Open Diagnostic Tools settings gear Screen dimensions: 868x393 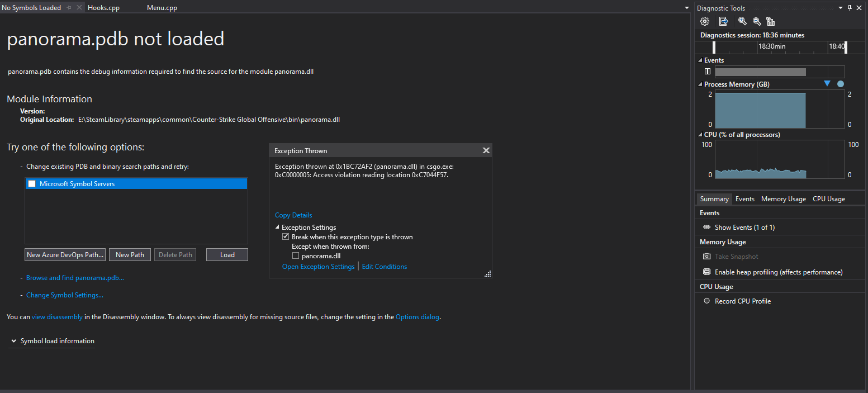point(705,21)
